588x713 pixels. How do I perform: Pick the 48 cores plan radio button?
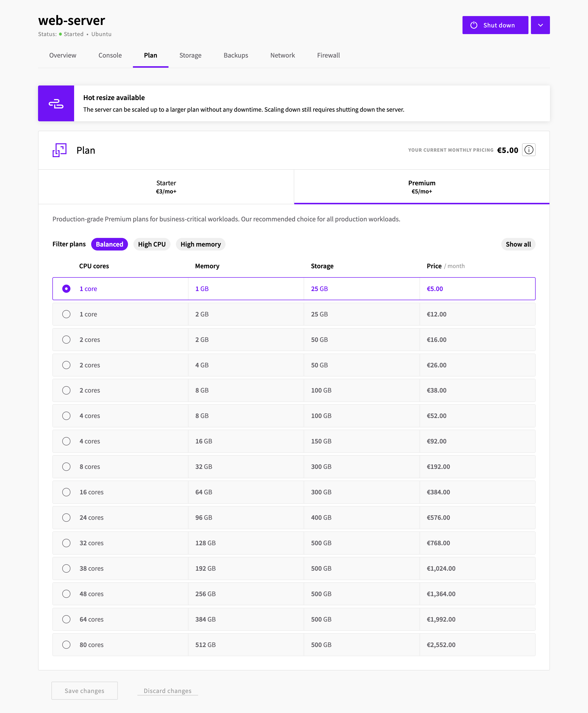66,594
